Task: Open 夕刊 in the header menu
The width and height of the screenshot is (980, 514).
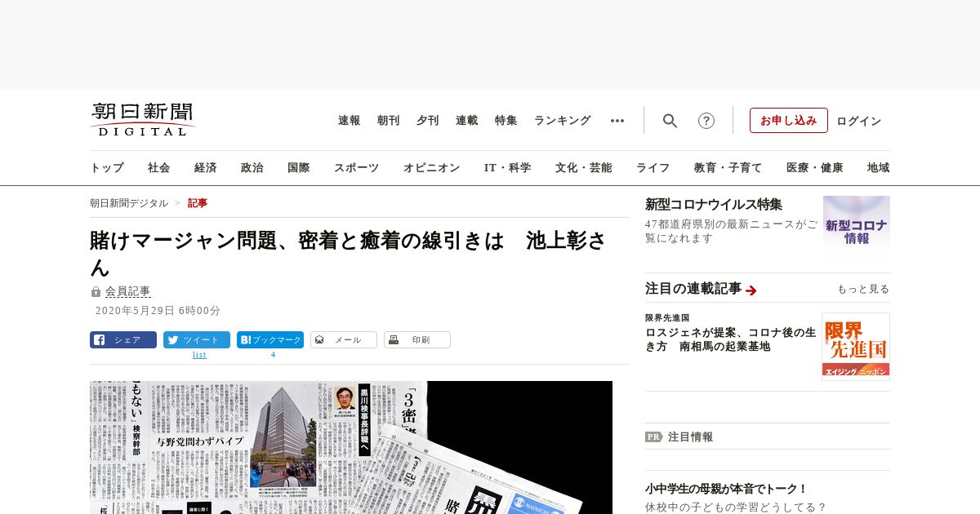Action: click(428, 121)
